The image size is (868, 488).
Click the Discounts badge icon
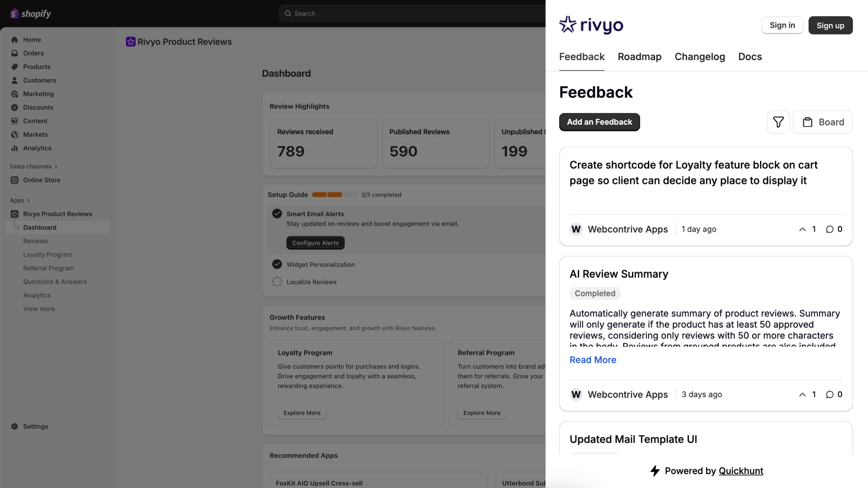(x=14, y=108)
